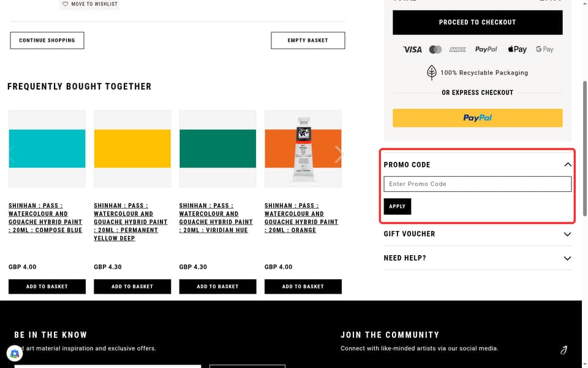Pay with PayPal express checkout button

pyautogui.click(x=477, y=118)
